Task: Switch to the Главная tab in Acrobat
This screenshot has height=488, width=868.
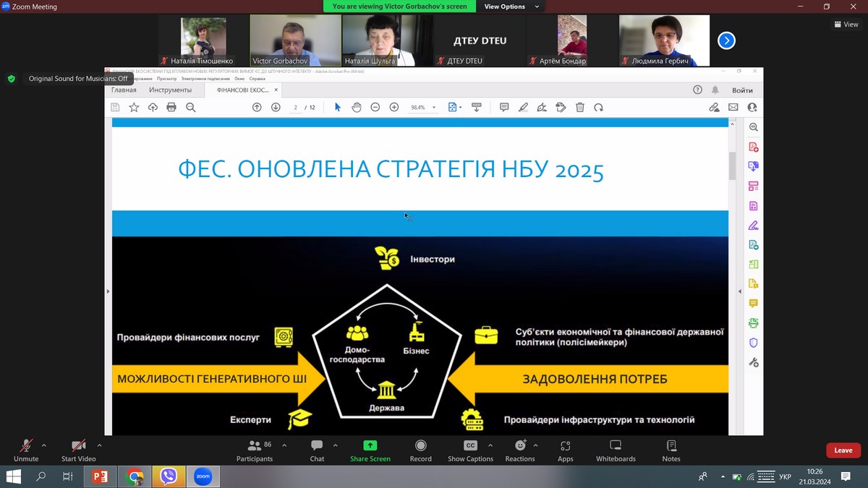Action: tap(124, 90)
